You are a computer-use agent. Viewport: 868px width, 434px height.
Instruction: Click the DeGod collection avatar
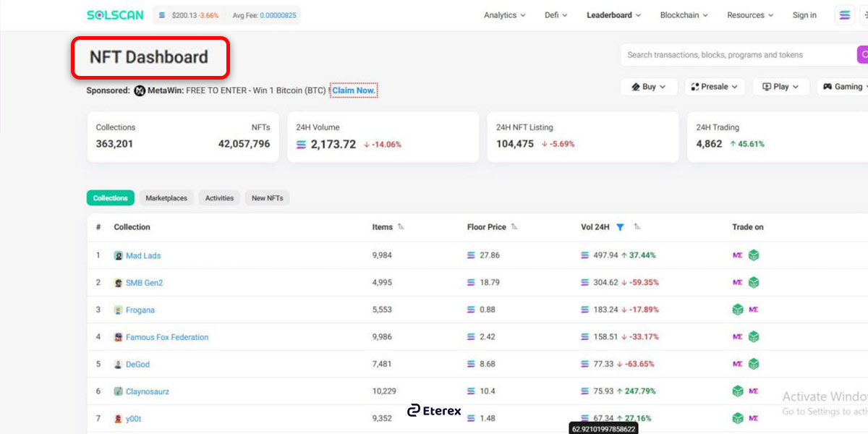119,365
